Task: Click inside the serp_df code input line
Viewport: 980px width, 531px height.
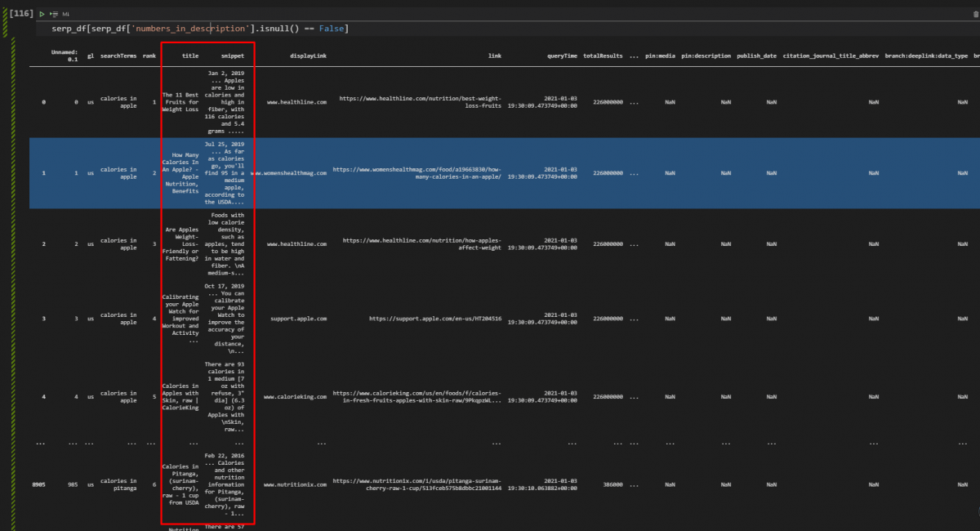Action: (x=506, y=29)
